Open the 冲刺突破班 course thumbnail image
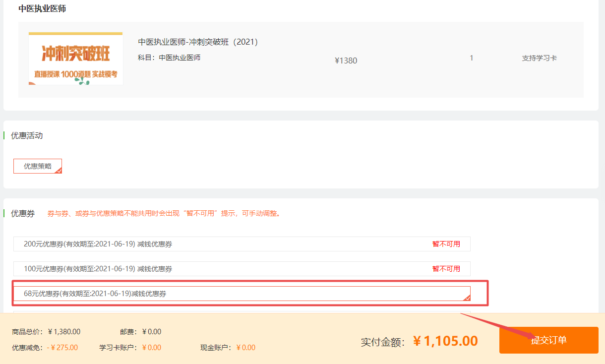Screen dimensions: 605x364 [x=75, y=59]
